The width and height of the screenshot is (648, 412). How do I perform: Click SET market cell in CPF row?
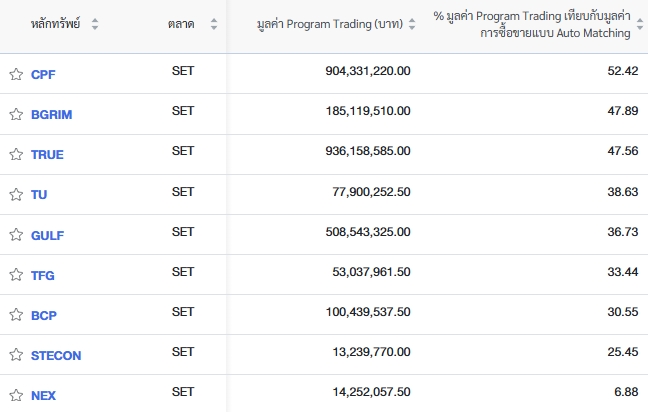coord(183,71)
